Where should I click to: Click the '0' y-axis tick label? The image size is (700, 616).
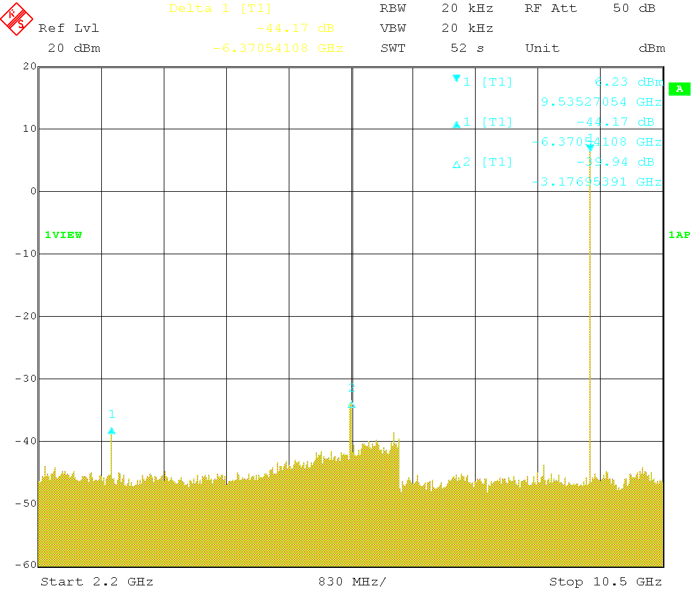34,191
